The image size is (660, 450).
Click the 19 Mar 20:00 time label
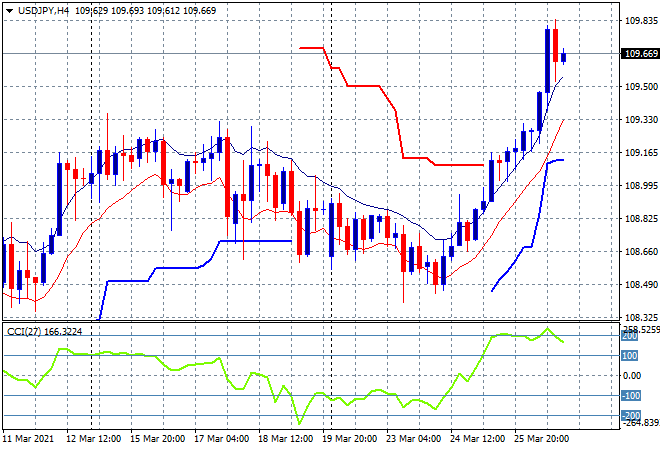pyautogui.click(x=349, y=439)
